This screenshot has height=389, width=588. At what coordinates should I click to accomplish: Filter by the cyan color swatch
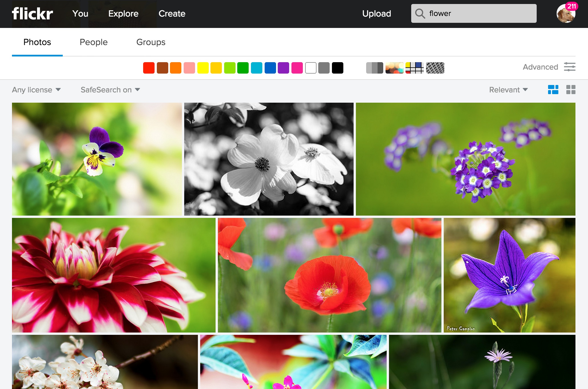[x=257, y=68]
